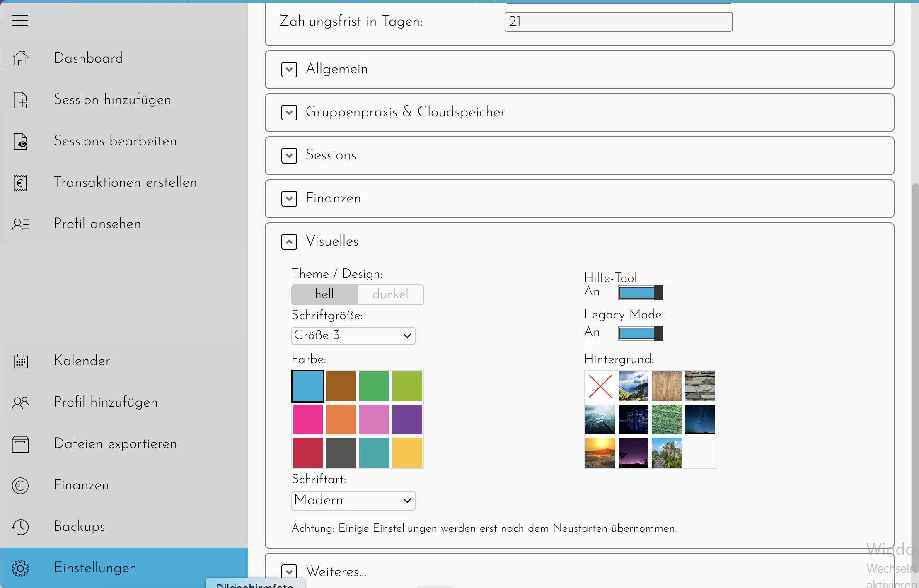The height and width of the screenshot is (588, 919).
Task: Open Profil ansehen in sidebar
Action: click(97, 224)
